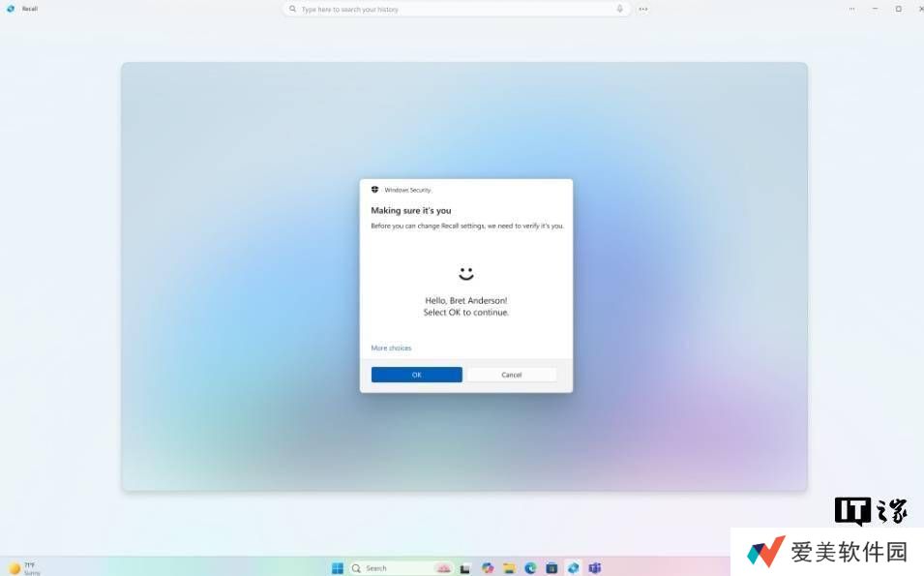Viewport: 924px width, 576px height.
Task: Open File Explorer from the taskbar
Action: 509,568
